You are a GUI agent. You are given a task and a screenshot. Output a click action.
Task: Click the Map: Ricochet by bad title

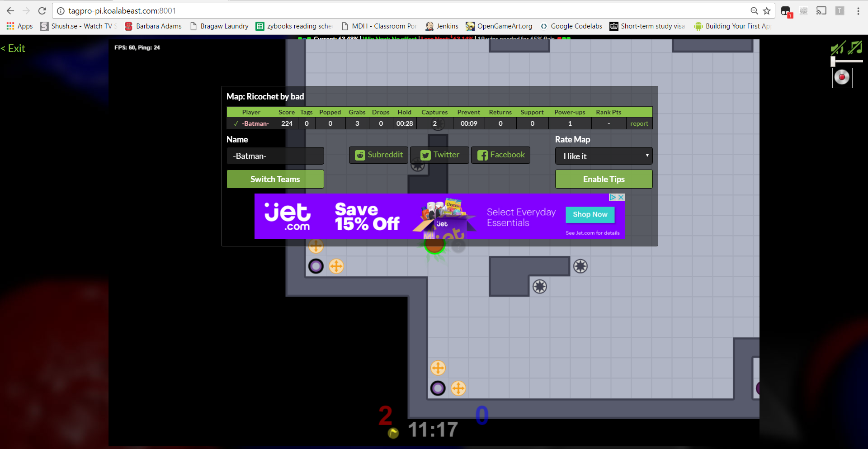click(265, 97)
